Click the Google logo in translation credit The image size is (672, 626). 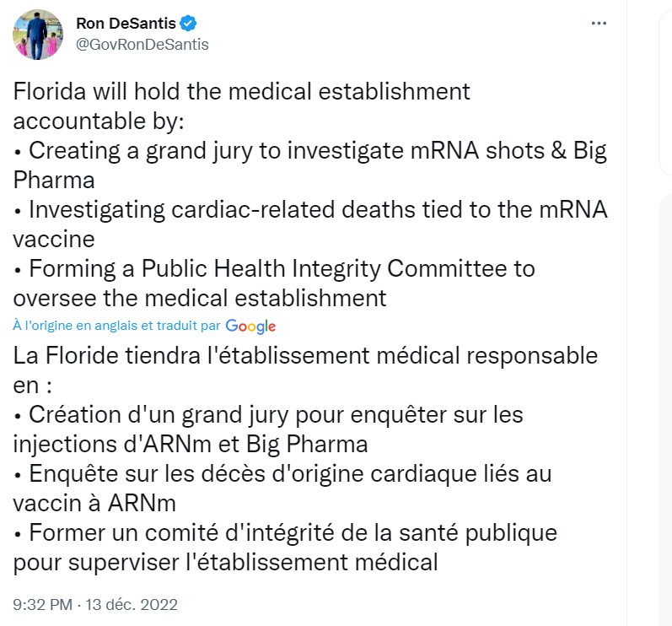(250, 326)
